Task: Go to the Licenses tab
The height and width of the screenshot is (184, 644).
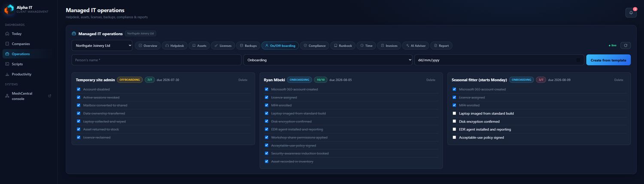Action: [x=223, y=46]
